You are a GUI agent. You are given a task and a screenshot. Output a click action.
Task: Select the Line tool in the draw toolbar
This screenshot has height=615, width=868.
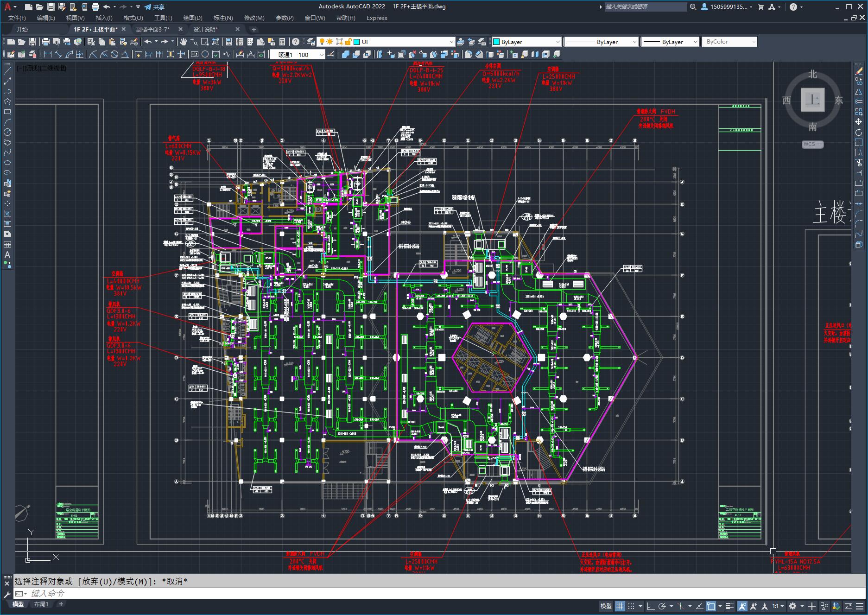pos(7,71)
